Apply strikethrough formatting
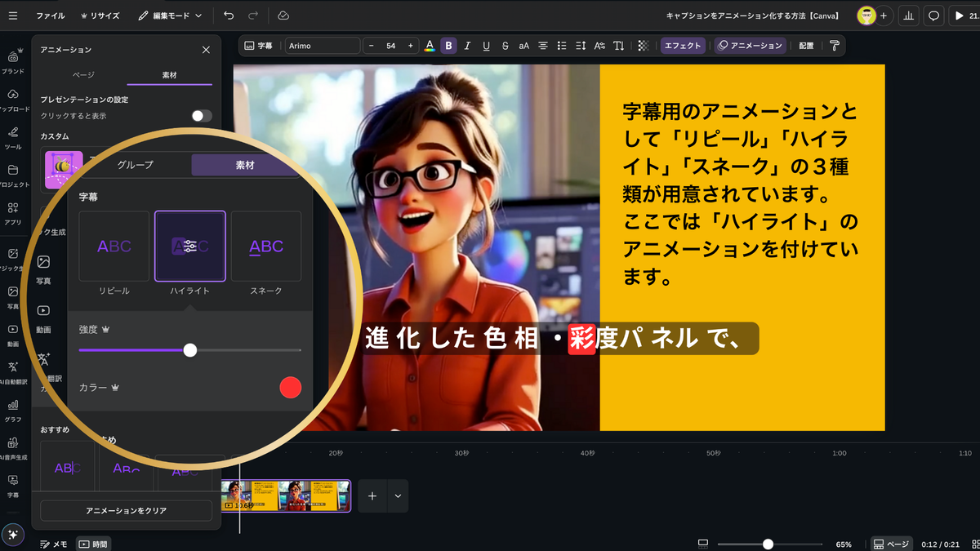980x551 pixels. click(505, 46)
